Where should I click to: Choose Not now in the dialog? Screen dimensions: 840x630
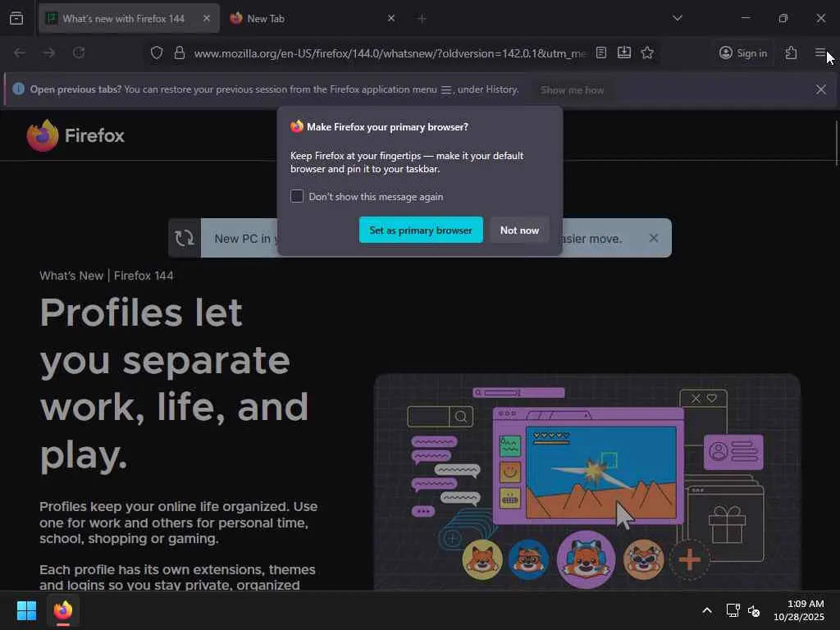(x=519, y=230)
